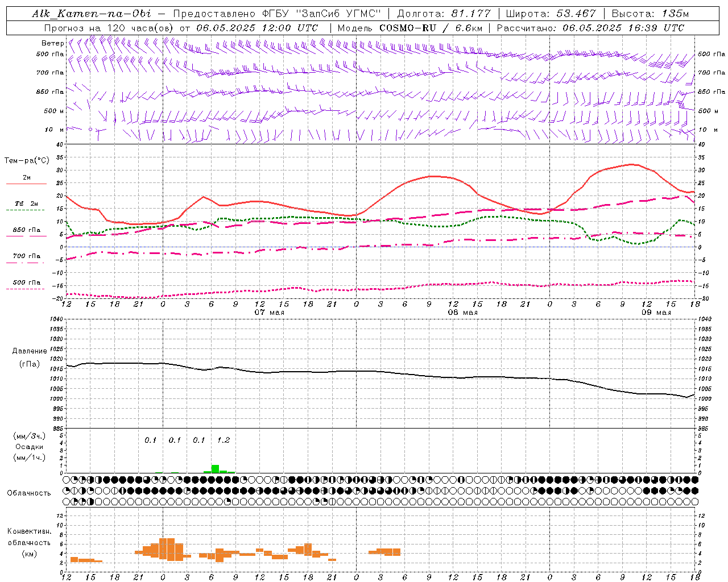Select the 2м temperature legend entry

click(x=27, y=177)
